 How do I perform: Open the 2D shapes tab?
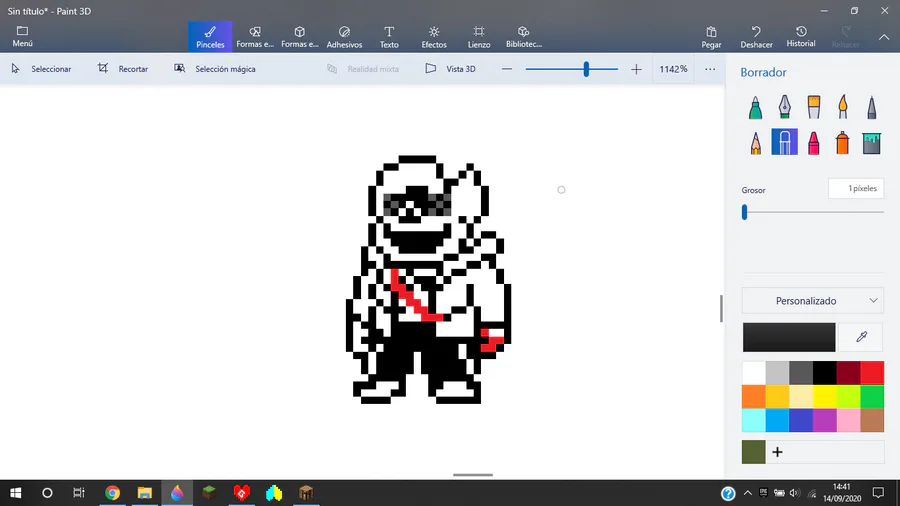pyautogui.click(x=255, y=37)
